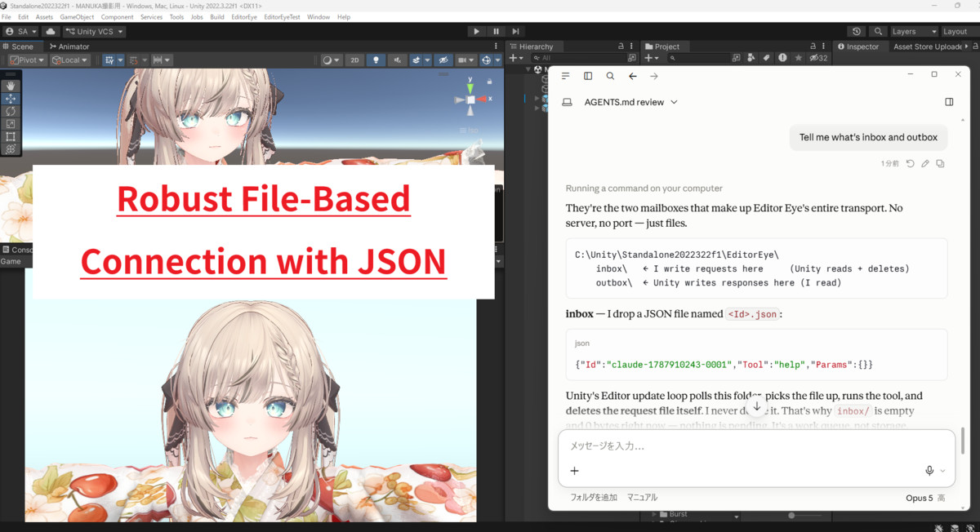Toggle Scene audio mute icon

[x=398, y=60]
